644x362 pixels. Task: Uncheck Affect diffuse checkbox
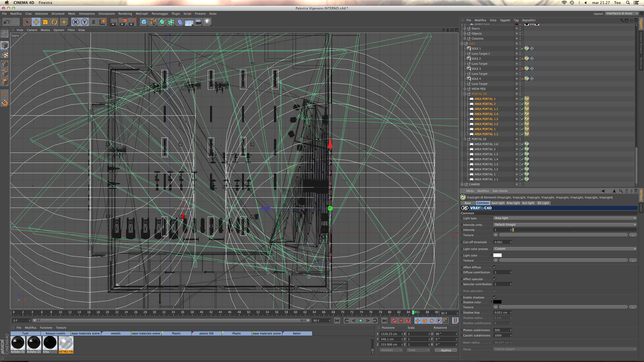[495, 267]
